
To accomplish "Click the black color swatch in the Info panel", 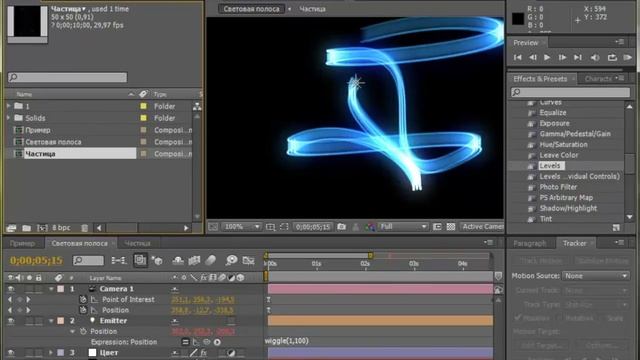I will (518, 18).
